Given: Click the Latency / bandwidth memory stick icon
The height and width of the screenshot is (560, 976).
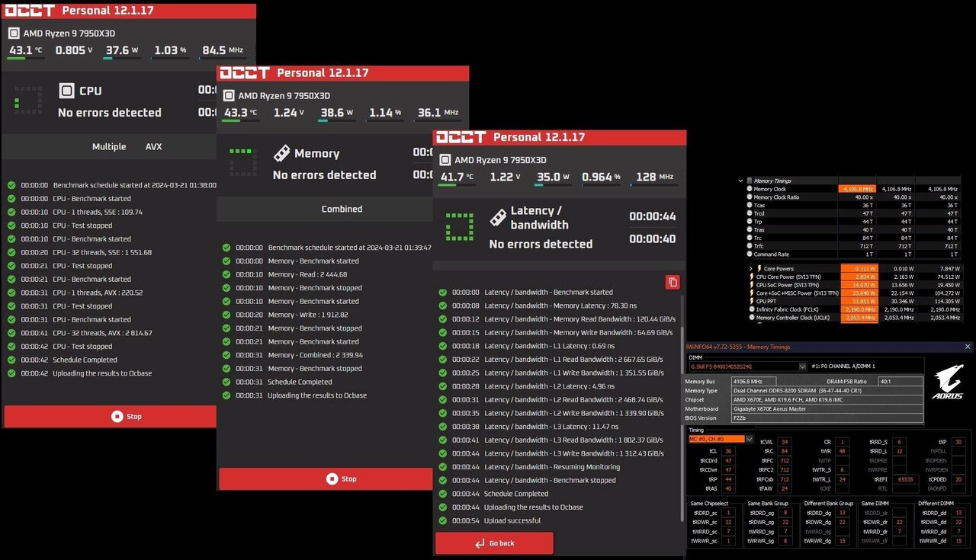Looking at the screenshot, I should (x=498, y=218).
